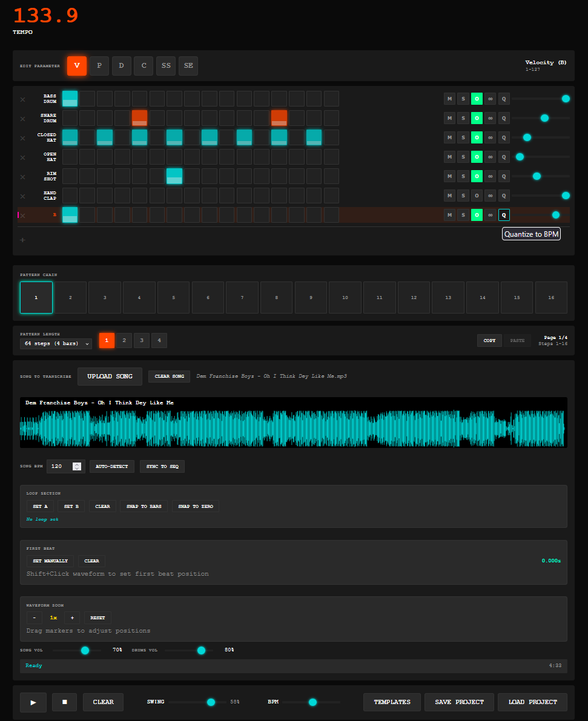Mute the Rim Shot track
The image size is (588, 721).
449,176
